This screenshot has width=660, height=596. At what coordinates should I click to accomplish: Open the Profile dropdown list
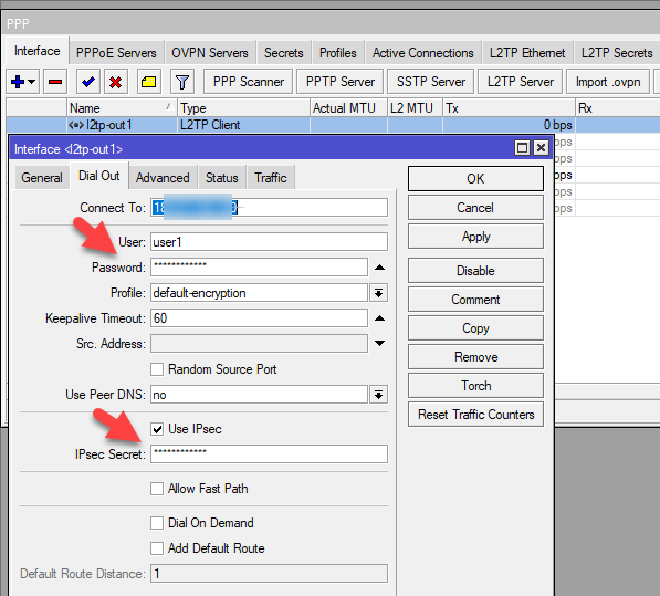pos(379,293)
